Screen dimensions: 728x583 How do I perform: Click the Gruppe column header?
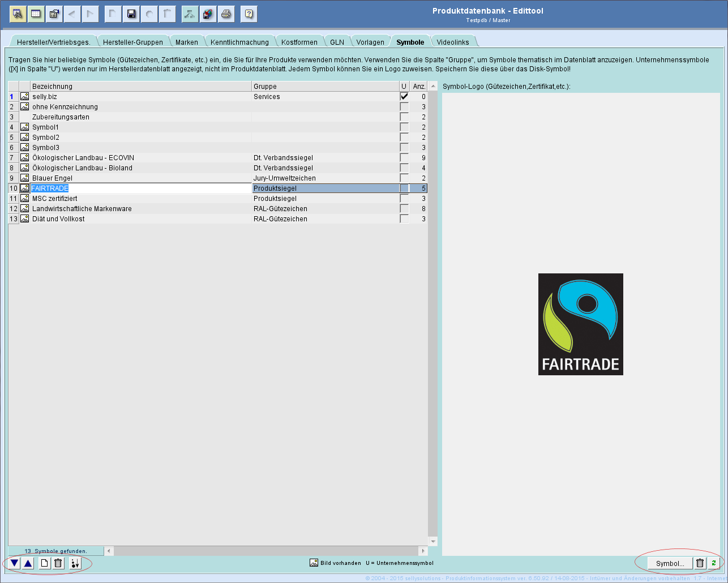325,87
